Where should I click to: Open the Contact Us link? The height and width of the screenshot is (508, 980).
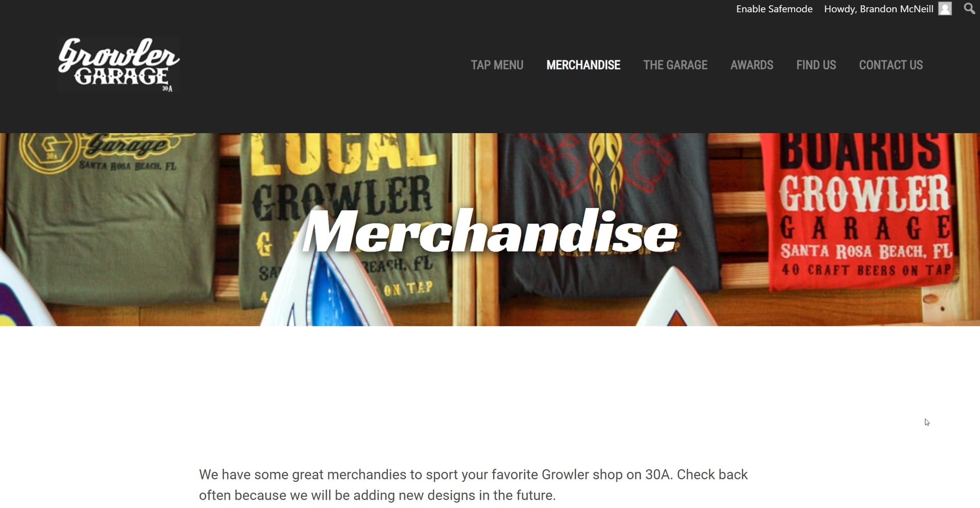tap(891, 65)
